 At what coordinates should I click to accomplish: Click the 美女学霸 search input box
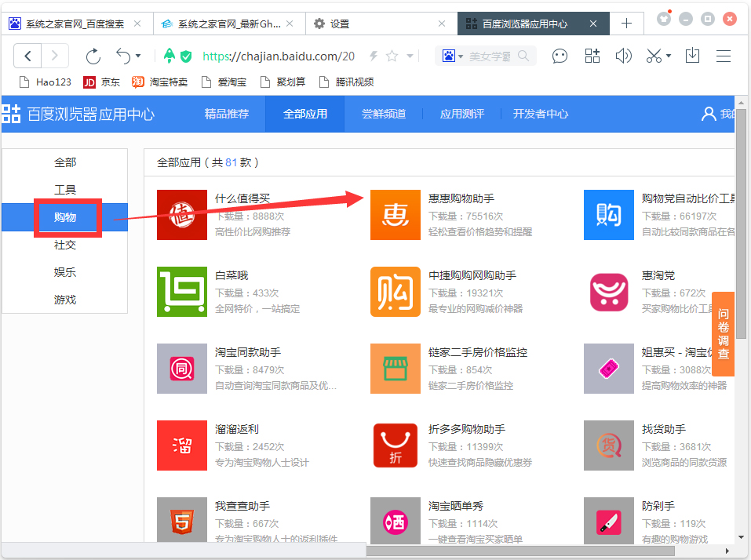coord(490,56)
